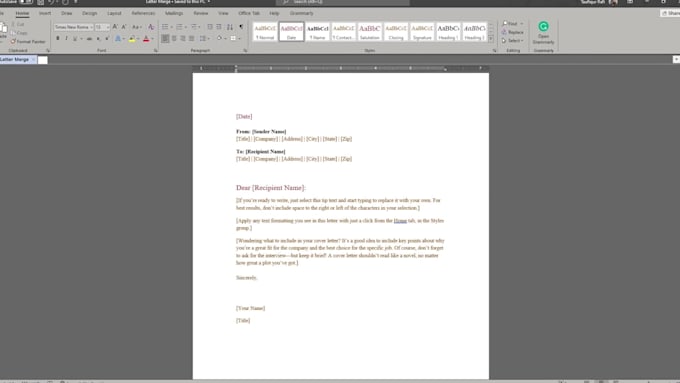Image resolution: width=680 pixels, height=383 pixels.
Task: Click the search box in title bar
Action: [343, 2]
